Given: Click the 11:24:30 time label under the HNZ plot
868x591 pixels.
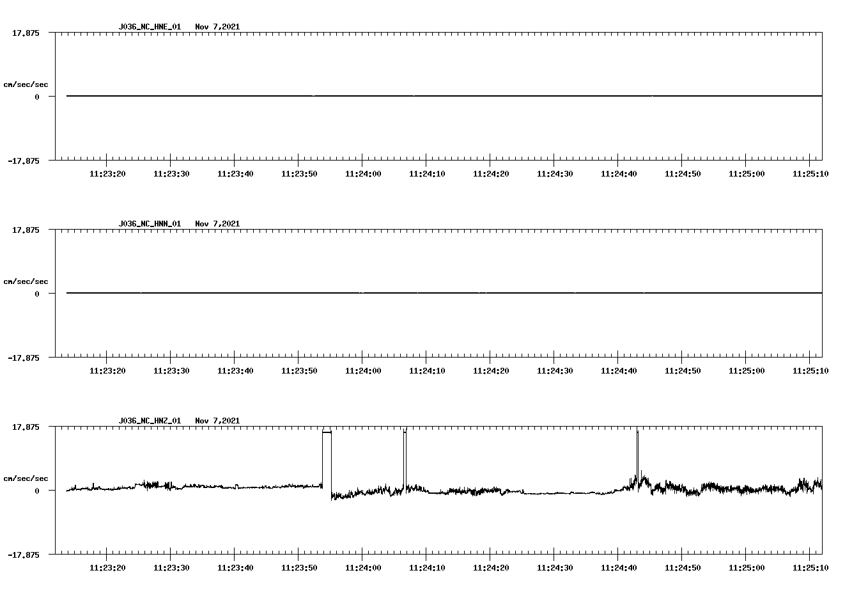Looking at the screenshot, I should pos(554,567).
